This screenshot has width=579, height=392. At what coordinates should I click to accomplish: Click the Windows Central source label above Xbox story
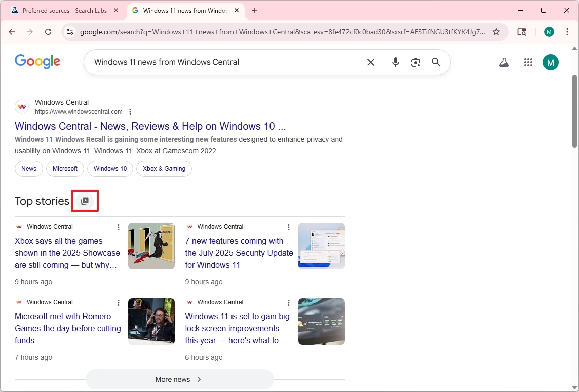[x=50, y=226]
